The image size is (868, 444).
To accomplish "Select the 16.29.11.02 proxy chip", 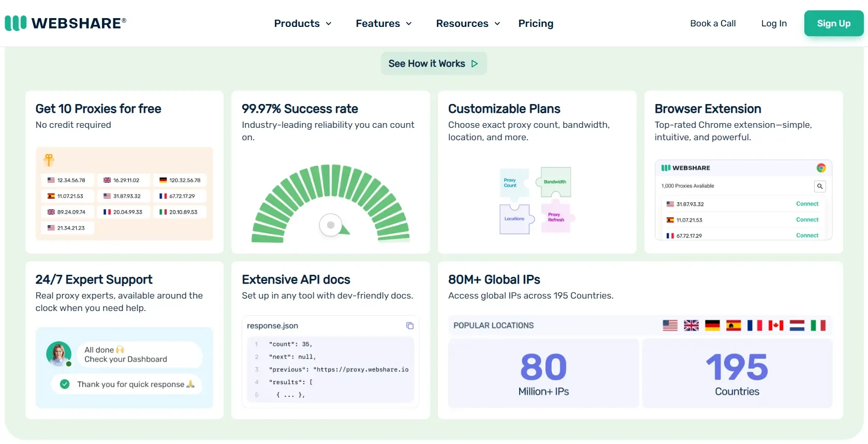I will click(x=123, y=180).
